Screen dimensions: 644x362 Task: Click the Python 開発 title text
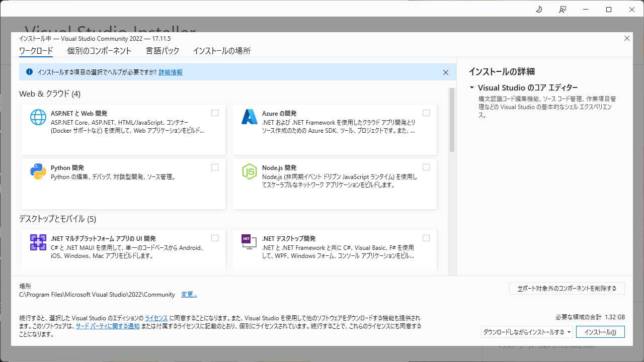(x=67, y=168)
